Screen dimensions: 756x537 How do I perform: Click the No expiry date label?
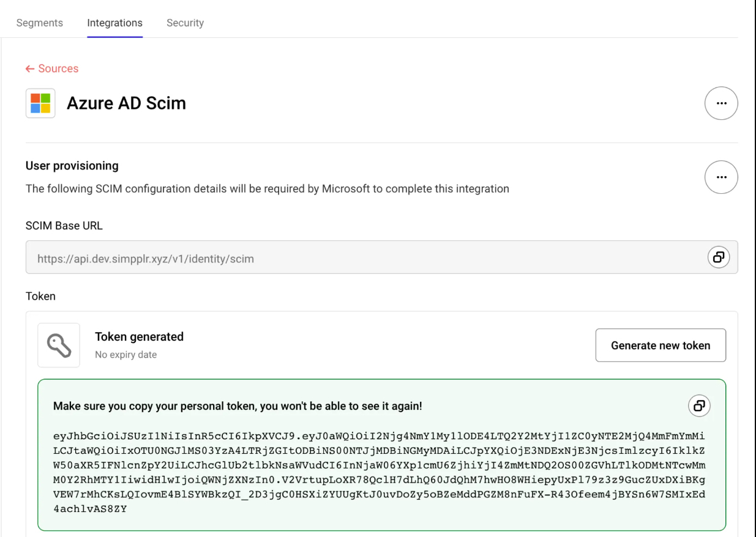tap(125, 355)
